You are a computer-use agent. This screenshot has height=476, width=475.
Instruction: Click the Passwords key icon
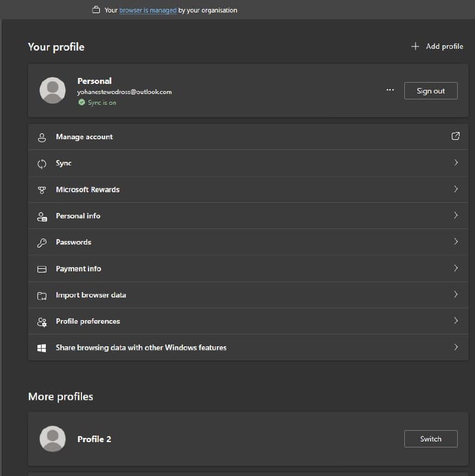[42, 243]
